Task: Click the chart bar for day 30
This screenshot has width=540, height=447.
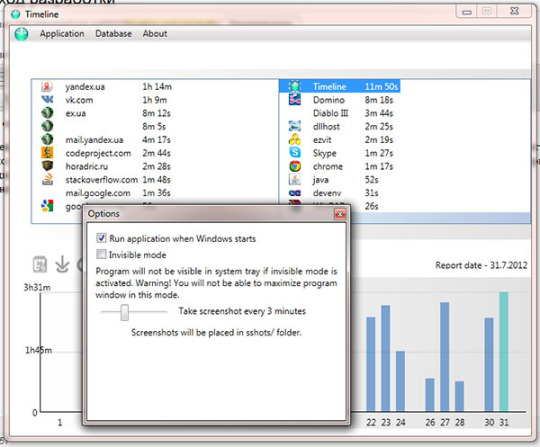Action: (x=489, y=365)
